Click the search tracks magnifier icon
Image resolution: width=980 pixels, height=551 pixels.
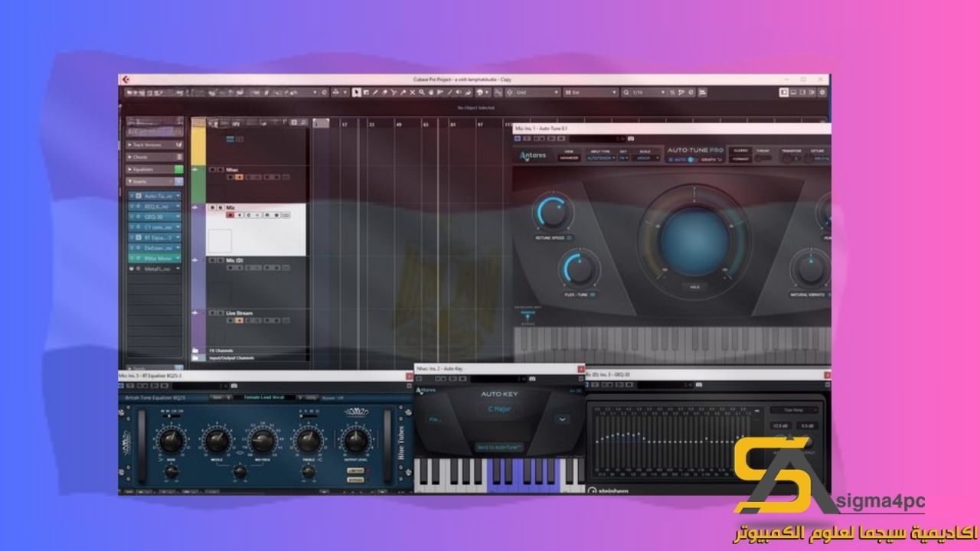point(303,122)
